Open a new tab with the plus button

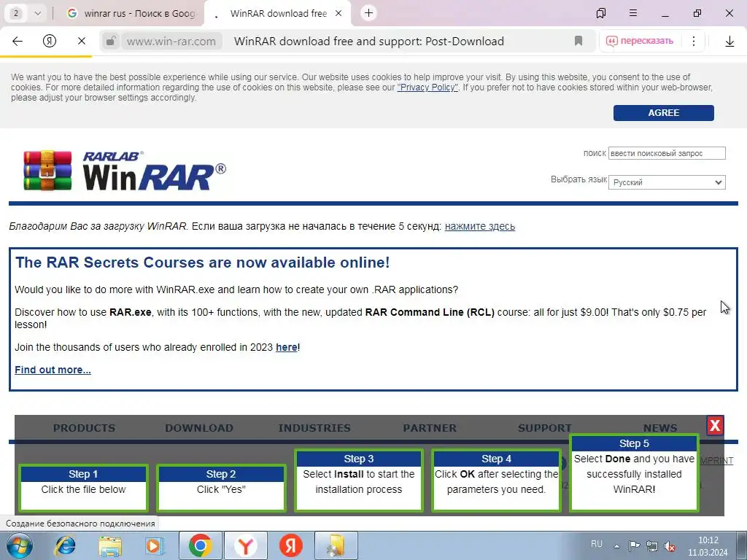click(x=368, y=13)
